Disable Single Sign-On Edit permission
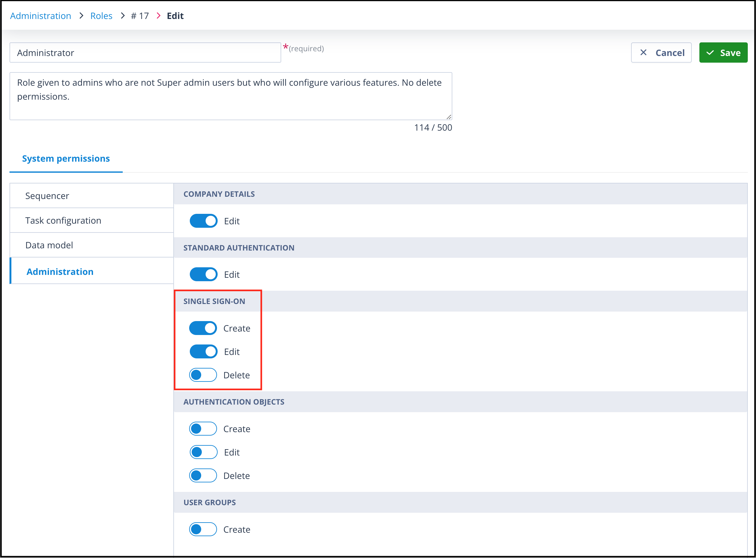This screenshot has width=756, height=558. click(x=203, y=352)
